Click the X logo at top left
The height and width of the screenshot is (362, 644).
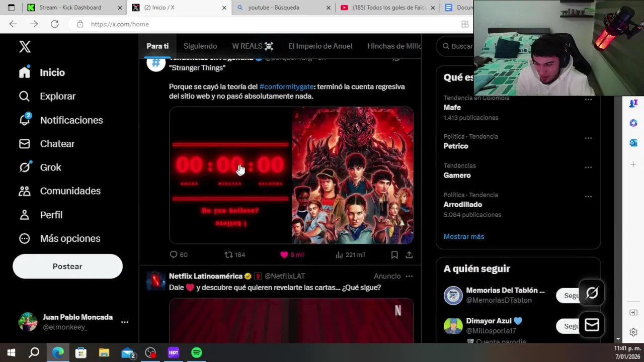25,46
